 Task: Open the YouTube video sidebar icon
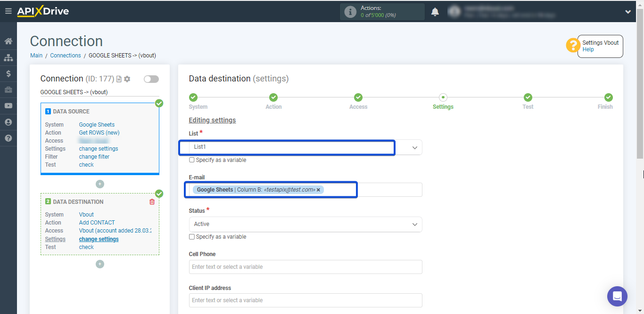[8, 106]
